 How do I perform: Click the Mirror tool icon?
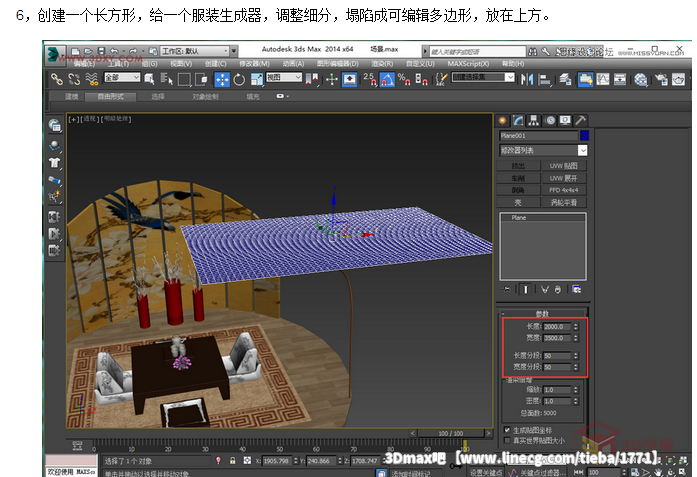[527, 80]
